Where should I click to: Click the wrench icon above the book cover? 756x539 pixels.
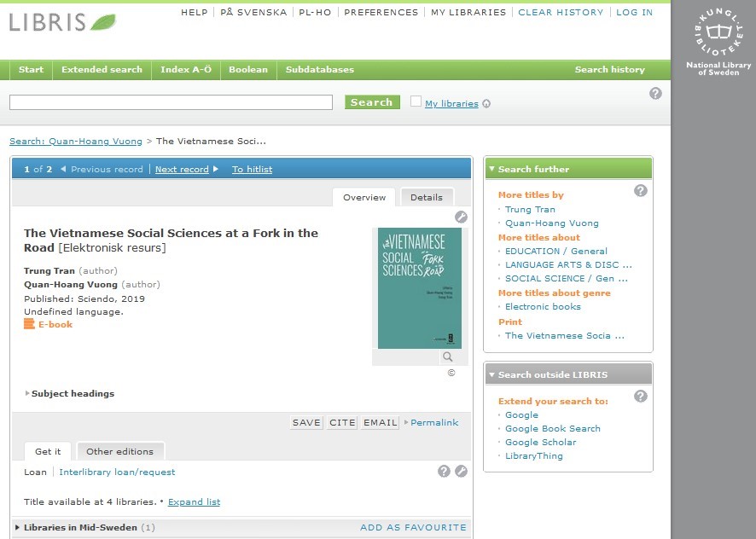coord(461,217)
